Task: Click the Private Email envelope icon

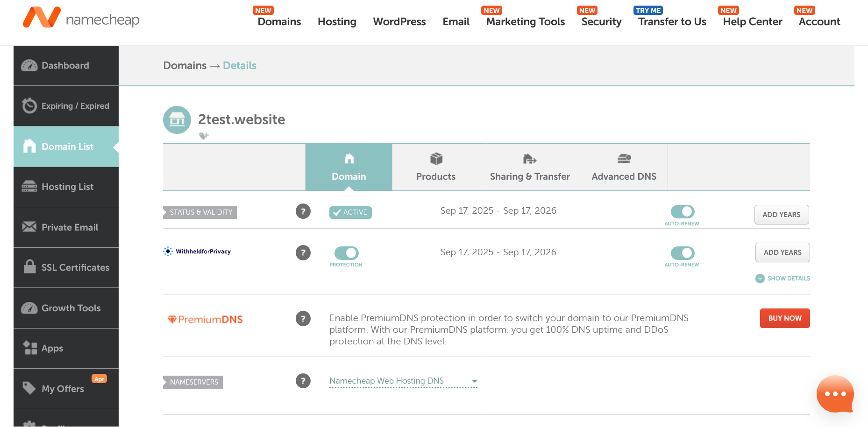Action: coord(29,227)
